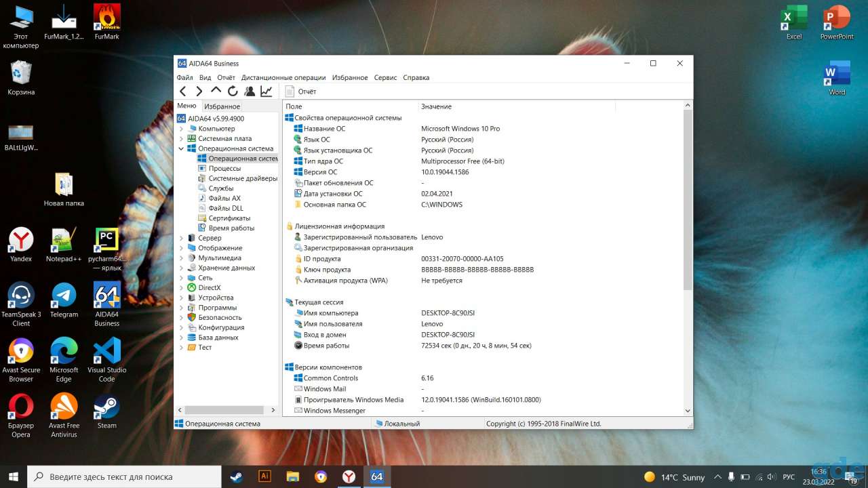Viewport: 868px width, 488px height.
Task: Open the Сервис menu
Action: tap(385, 77)
